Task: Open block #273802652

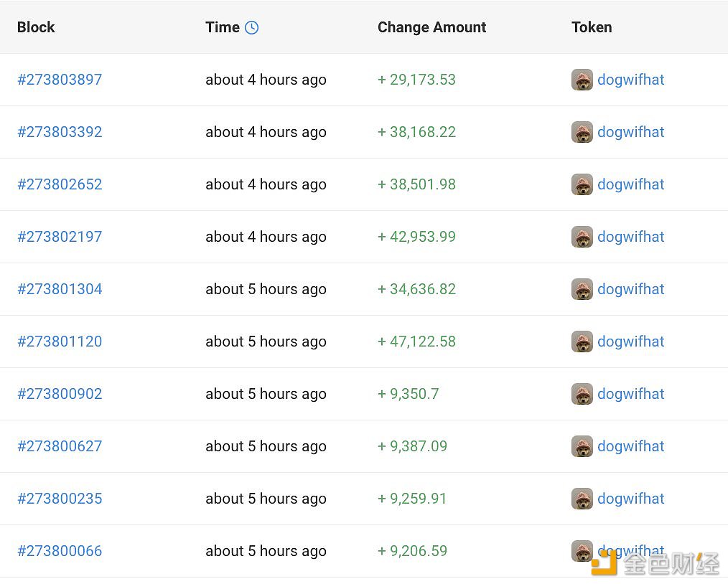Action: 60,184
